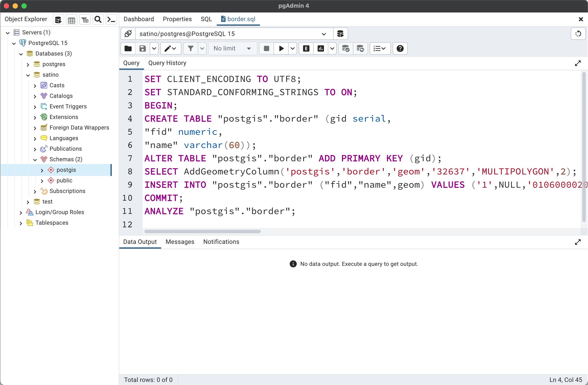588x385 pixels.
Task: Click the Commit transaction icon
Action: tap(346, 48)
